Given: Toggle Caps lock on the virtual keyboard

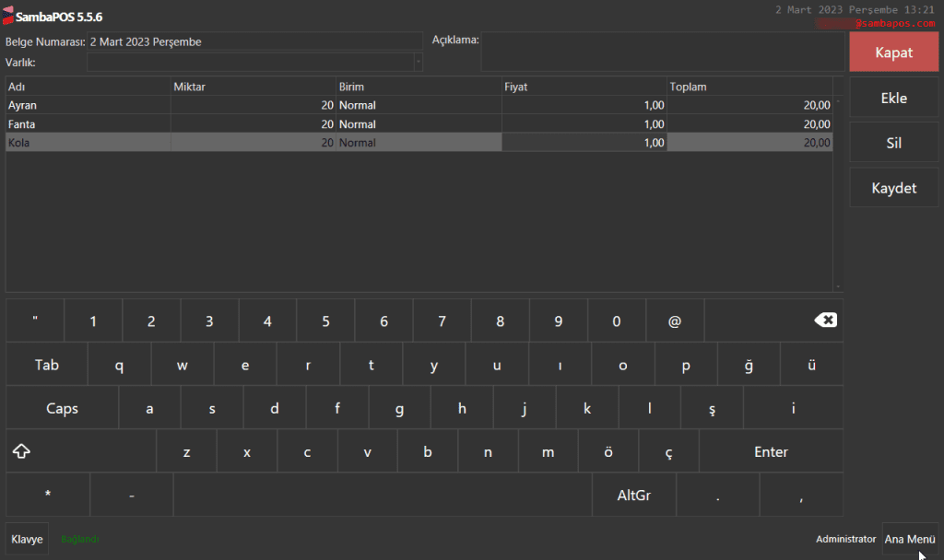Looking at the screenshot, I should coord(62,409).
